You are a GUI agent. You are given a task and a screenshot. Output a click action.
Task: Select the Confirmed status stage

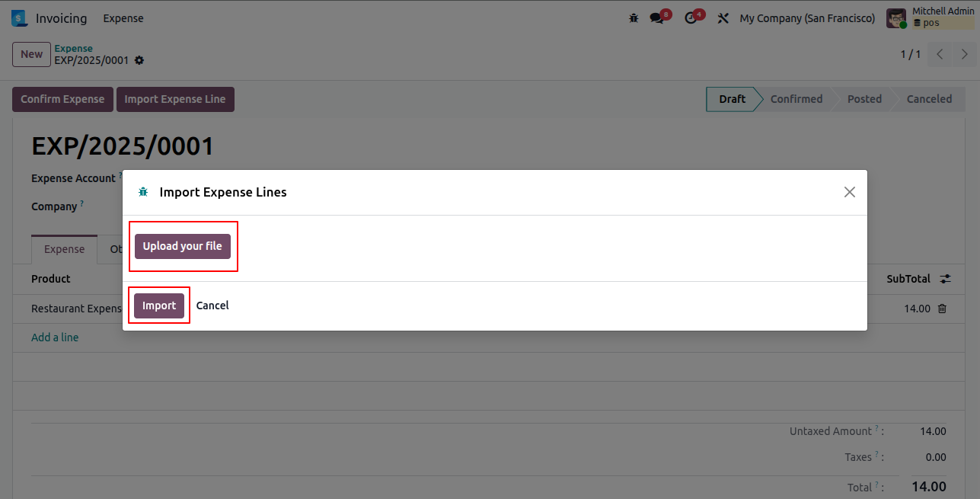pyautogui.click(x=796, y=99)
